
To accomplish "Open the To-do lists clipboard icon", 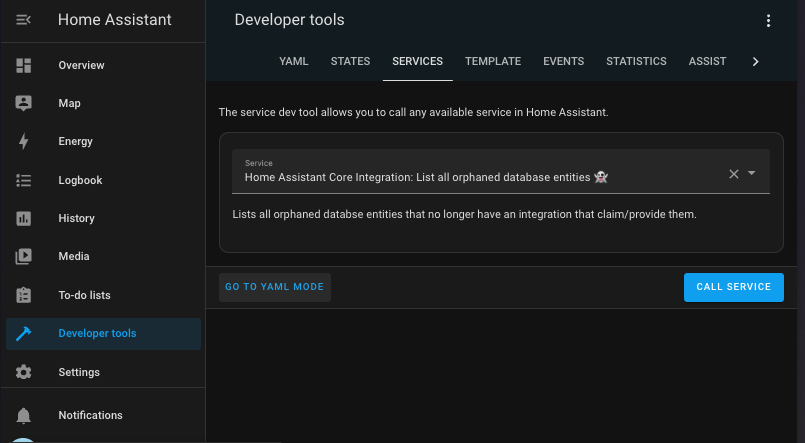I will pyautogui.click(x=24, y=295).
